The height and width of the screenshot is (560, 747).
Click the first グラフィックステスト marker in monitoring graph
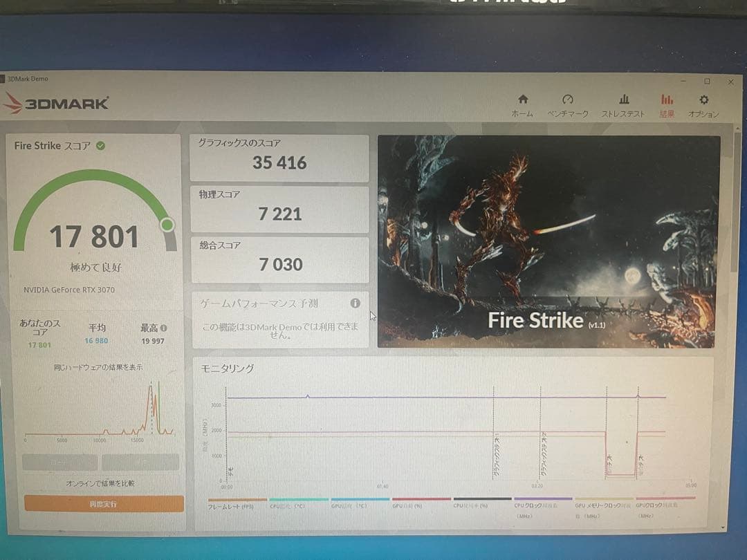click(x=497, y=455)
